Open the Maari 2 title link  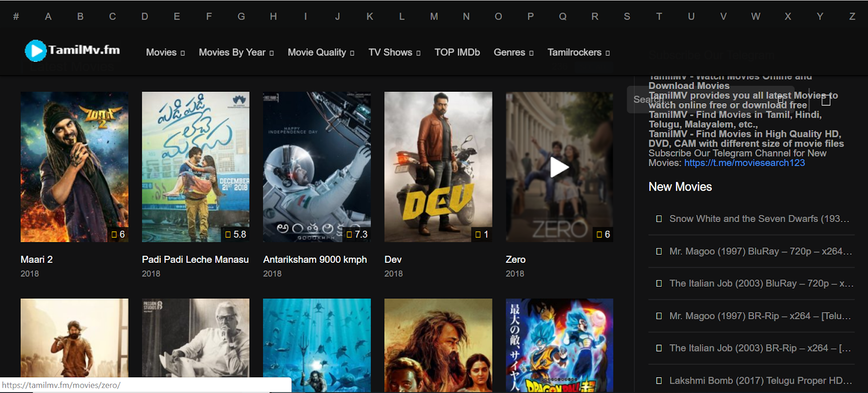coord(36,259)
